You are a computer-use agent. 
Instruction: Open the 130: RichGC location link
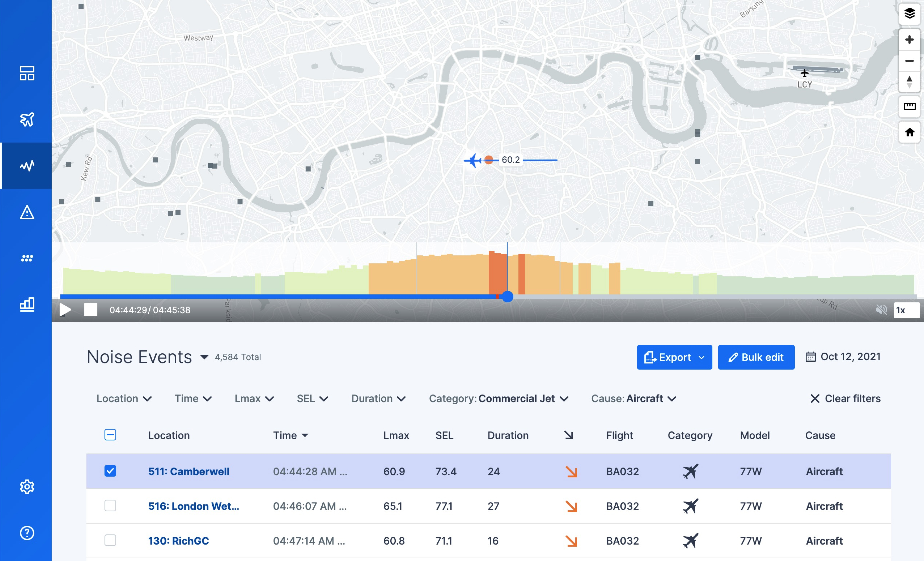tap(178, 540)
